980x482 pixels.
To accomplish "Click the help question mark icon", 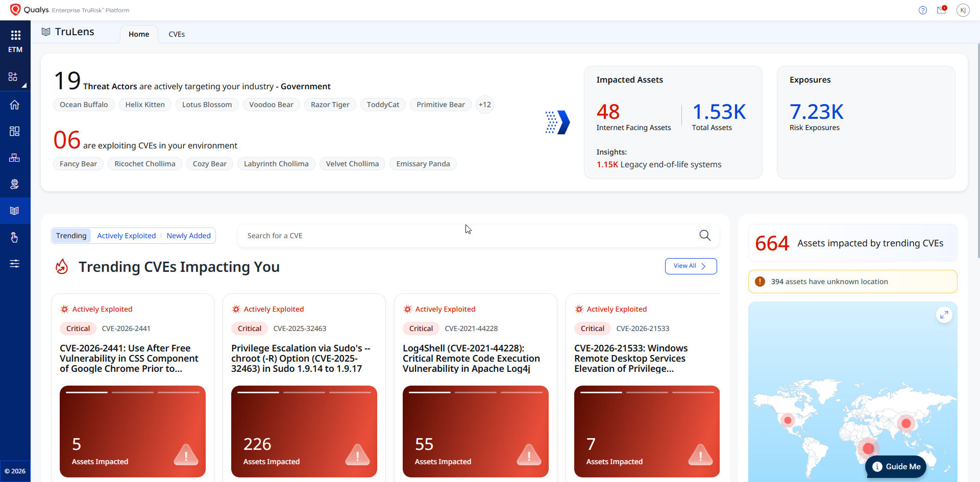I will 922,10.
